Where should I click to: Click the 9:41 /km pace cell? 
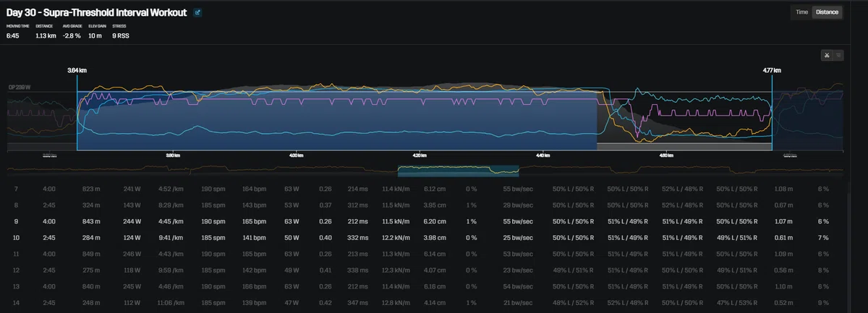pos(171,238)
